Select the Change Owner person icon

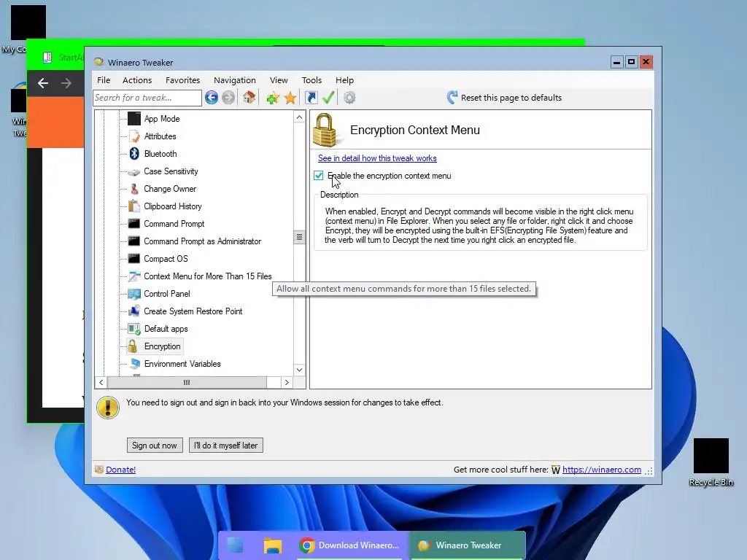(134, 189)
